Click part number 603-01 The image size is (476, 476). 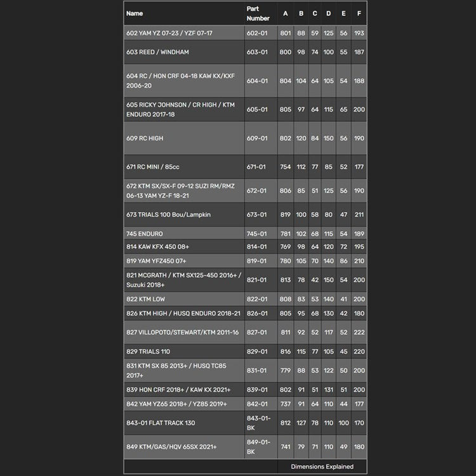click(257, 52)
